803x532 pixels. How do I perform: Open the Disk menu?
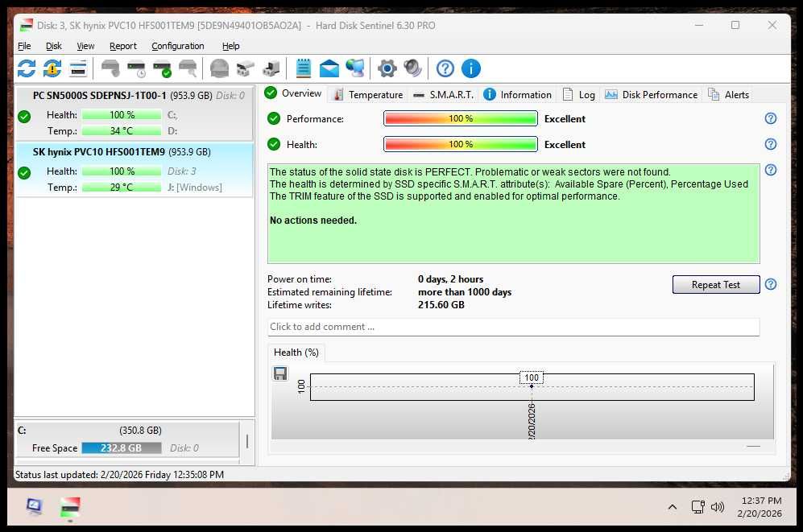click(53, 46)
